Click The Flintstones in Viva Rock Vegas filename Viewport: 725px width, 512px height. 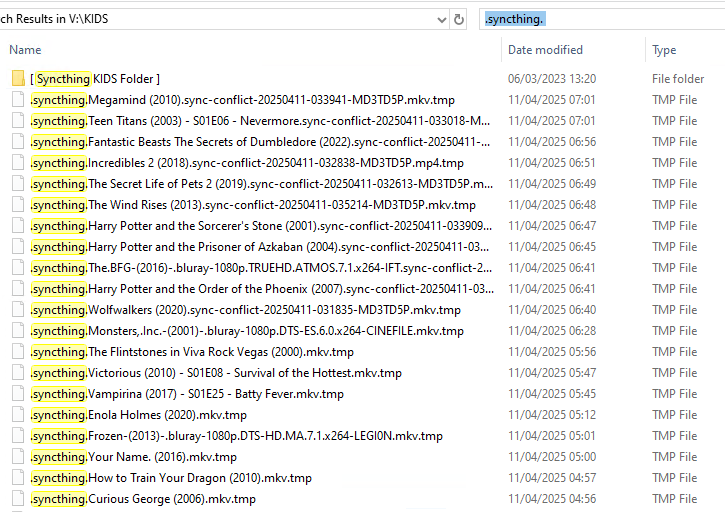pos(192,352)
